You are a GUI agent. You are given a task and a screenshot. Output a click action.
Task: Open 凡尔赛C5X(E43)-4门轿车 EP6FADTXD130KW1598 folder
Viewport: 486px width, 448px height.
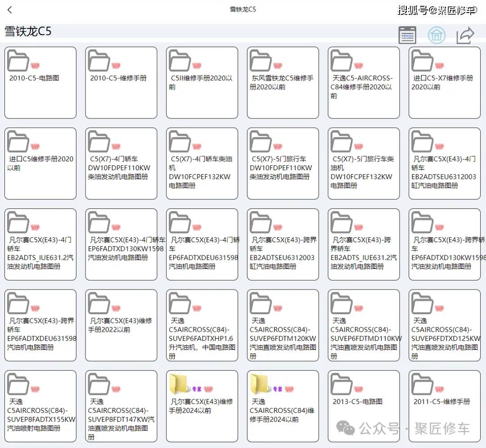point(121,244)
